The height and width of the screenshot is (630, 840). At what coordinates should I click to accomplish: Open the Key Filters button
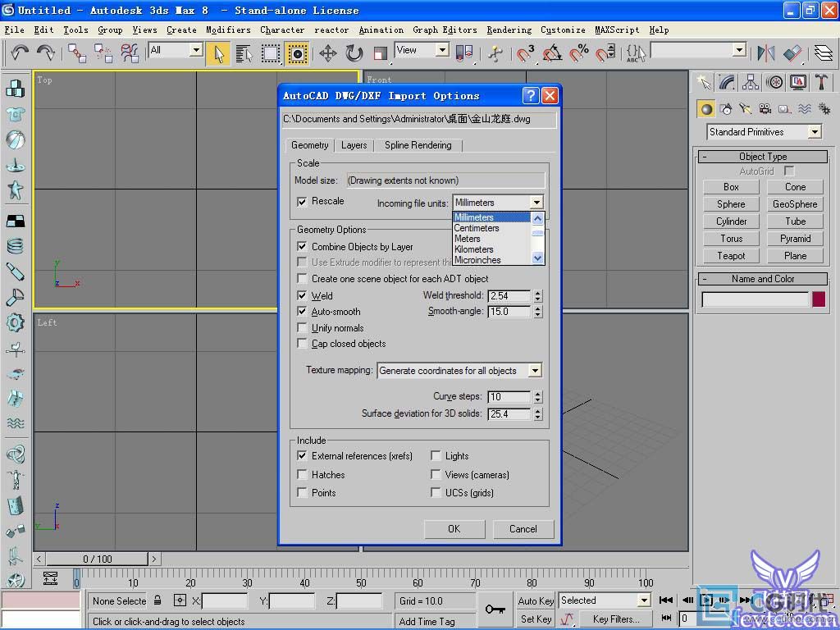pyautogui.click(x=616, y=619)
